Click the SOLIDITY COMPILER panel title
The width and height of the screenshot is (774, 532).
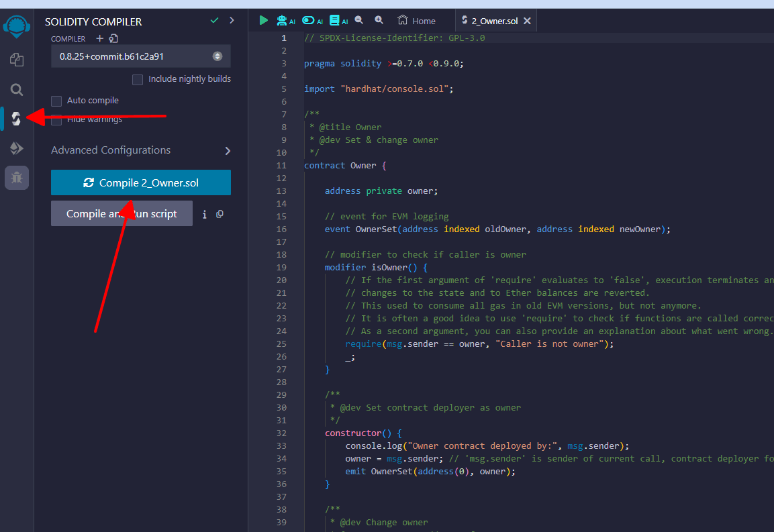(93, 21)
